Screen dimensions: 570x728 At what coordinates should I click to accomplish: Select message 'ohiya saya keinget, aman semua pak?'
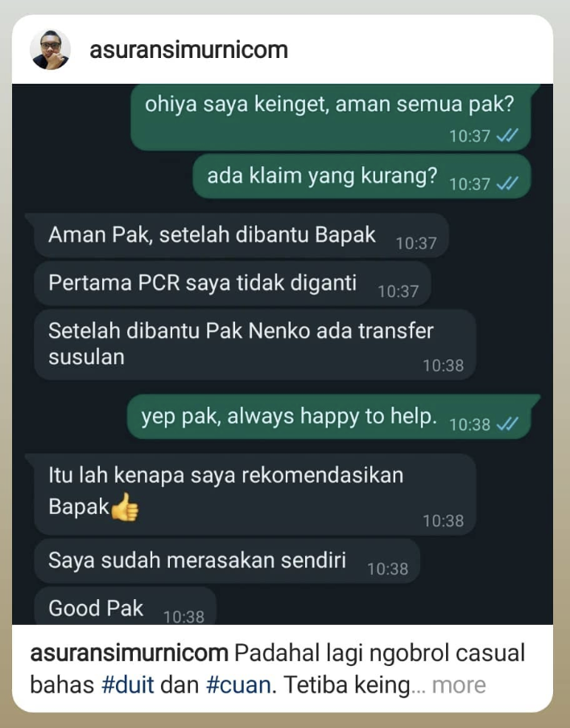tap(331, 117)
